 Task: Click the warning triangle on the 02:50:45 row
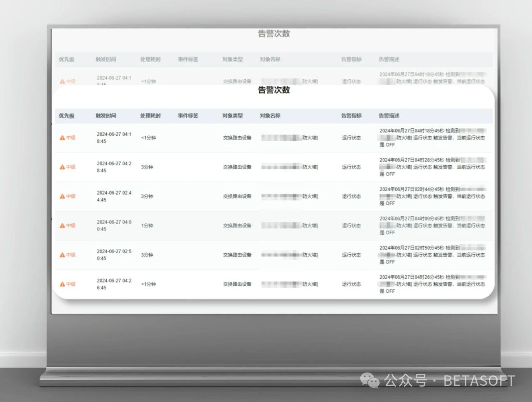(x=62, y=255)
